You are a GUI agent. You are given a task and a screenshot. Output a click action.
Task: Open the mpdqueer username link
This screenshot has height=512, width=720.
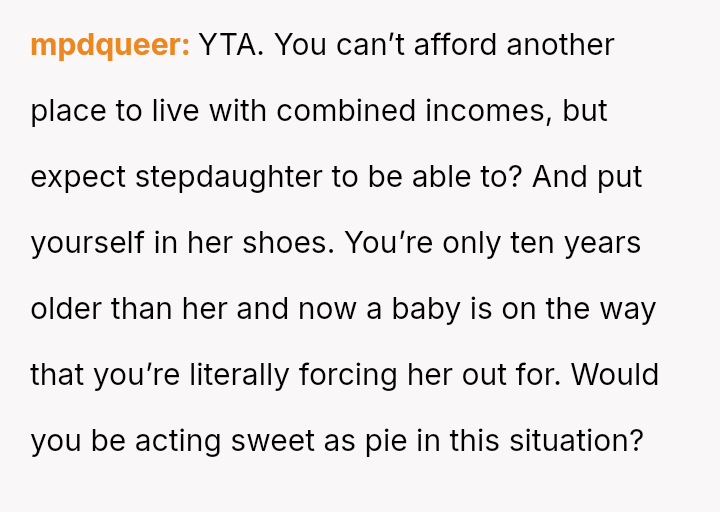[x=110, y=46]
